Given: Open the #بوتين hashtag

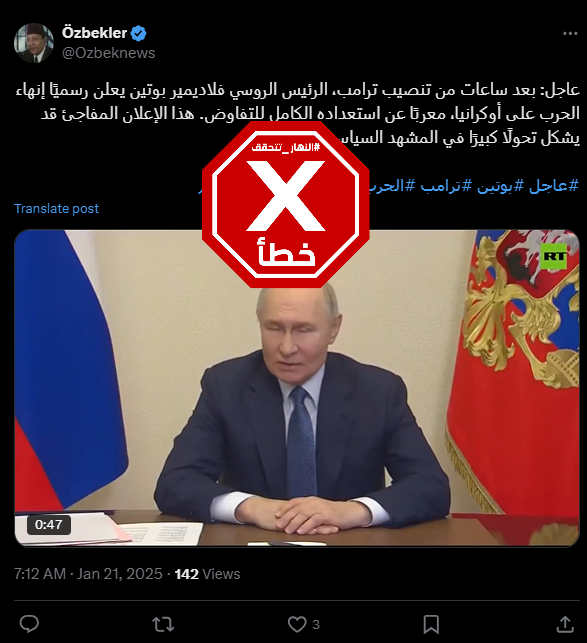Looking at the screenshot, I should (x=500, y=186).
